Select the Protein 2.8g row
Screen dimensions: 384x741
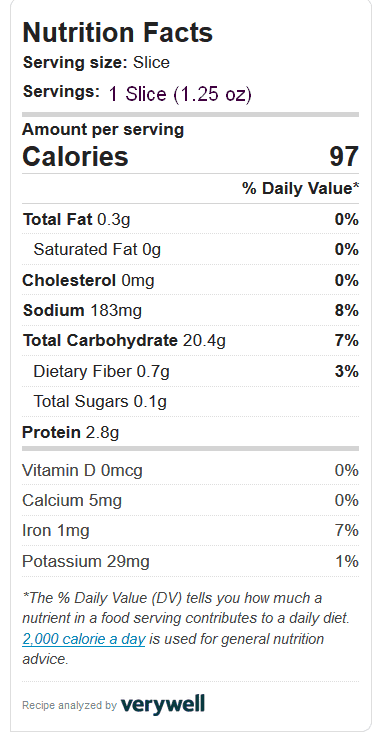click(x=190, y=432)
